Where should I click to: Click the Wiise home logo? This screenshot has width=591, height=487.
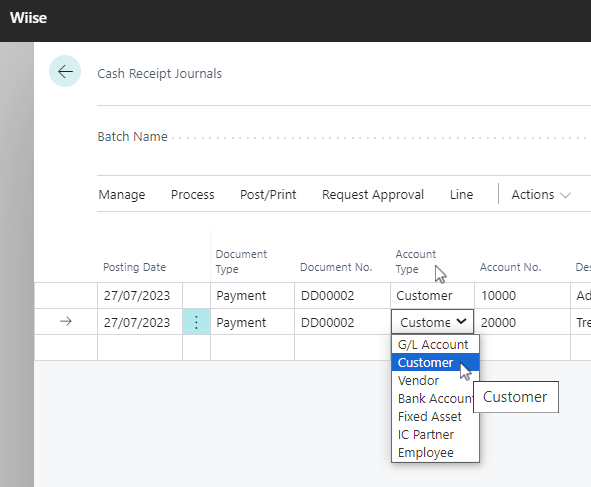28,18
